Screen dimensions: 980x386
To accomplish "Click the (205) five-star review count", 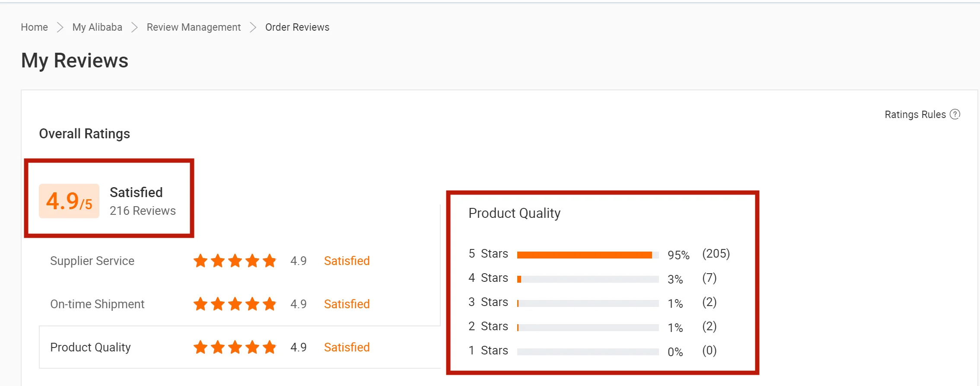I will (x=716, y=254).
